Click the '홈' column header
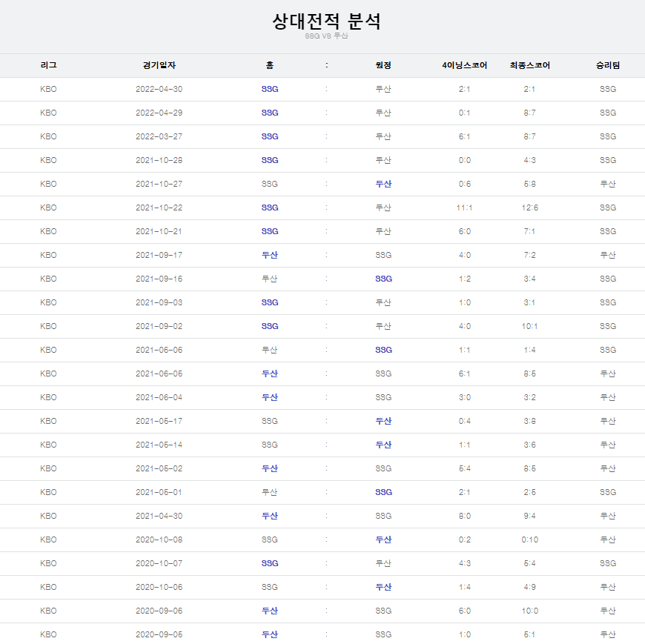The width and height of the screenshot is (645, 644). (x=270, y=65)
